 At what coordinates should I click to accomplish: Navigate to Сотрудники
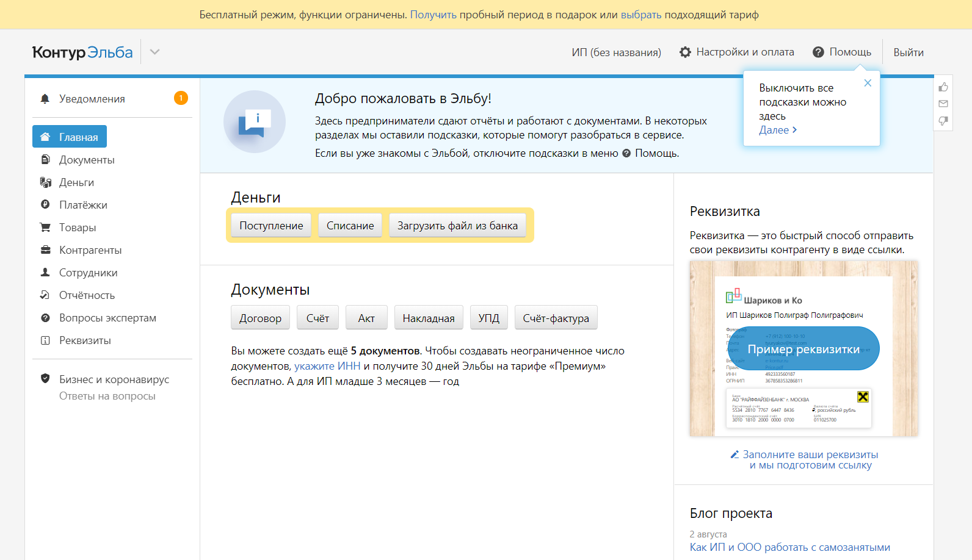click(x=88, y=273)
